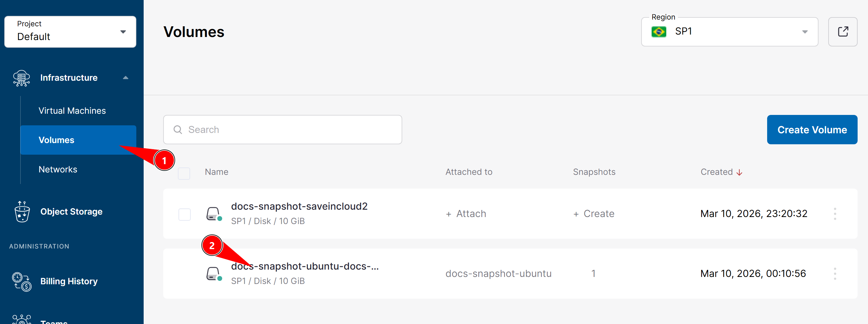
Task: Open the Project Default dropdown
Action: [x=70, y=32]
